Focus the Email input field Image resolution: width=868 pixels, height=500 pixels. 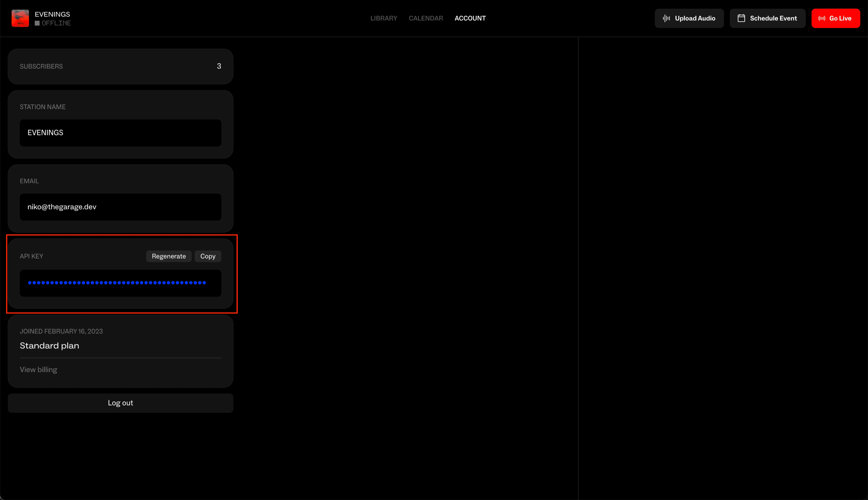tap(121, 207)
